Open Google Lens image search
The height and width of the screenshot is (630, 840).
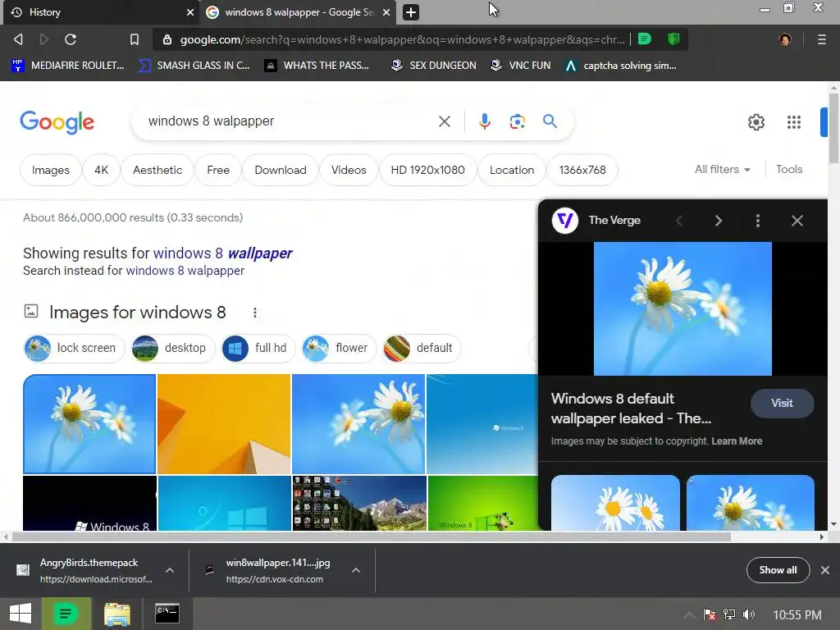pos(517,121)
